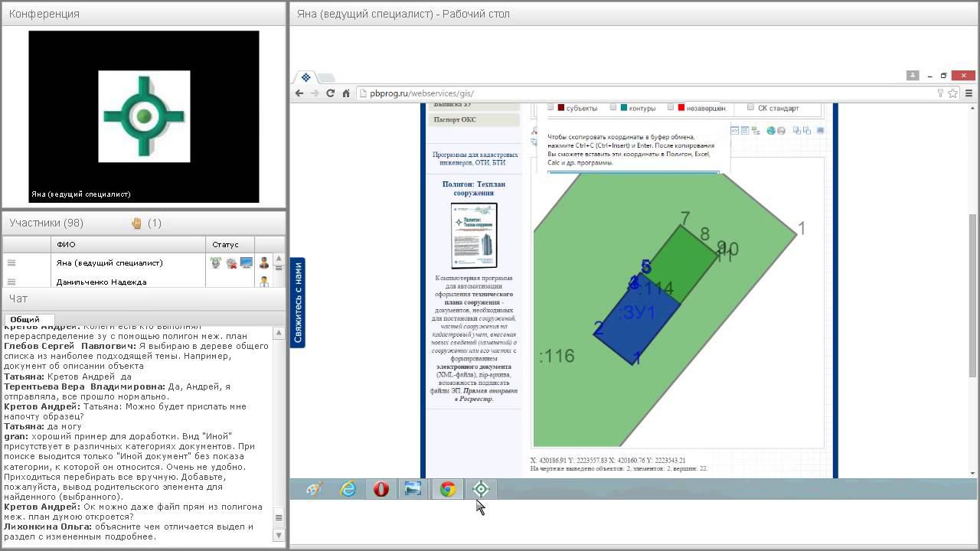Switch to Chrome in the taskbar
Screen dimensions: 980x551
coord(448,489)
